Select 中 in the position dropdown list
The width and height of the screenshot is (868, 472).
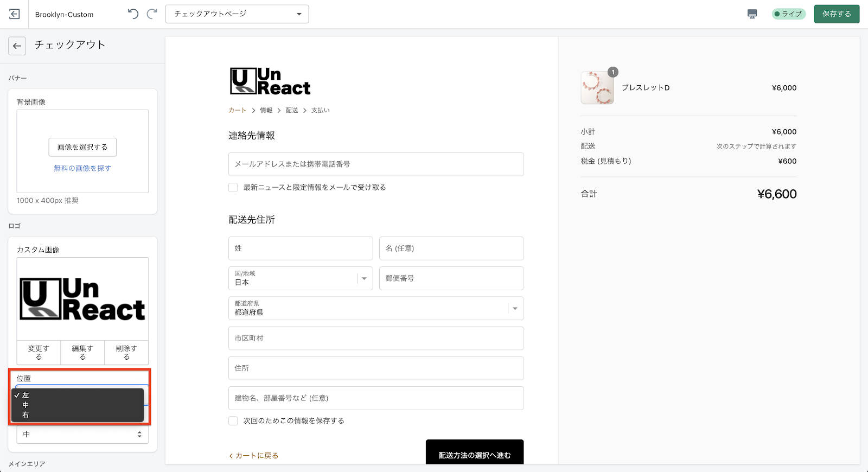pos(25,405)
